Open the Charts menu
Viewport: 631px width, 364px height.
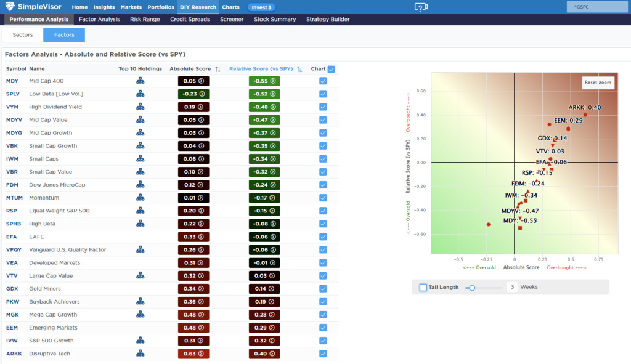click(230, 7)
